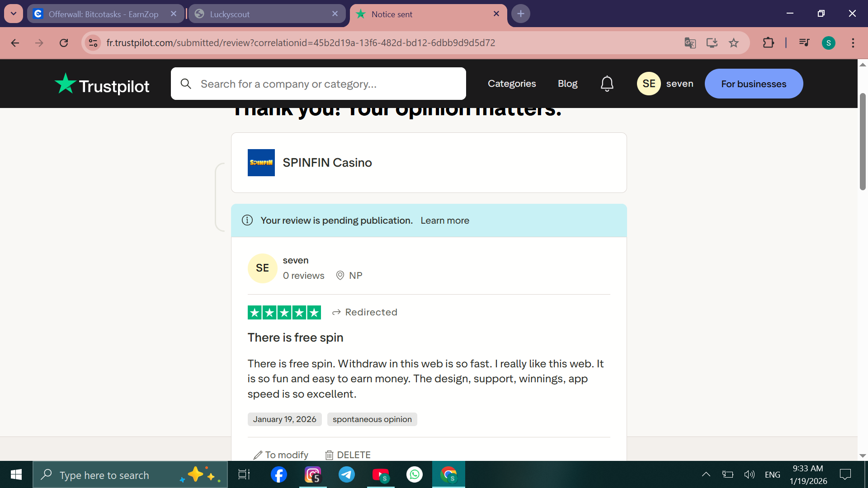
Task: Click the volume speaker tray icon
Action: coord(749,474)
